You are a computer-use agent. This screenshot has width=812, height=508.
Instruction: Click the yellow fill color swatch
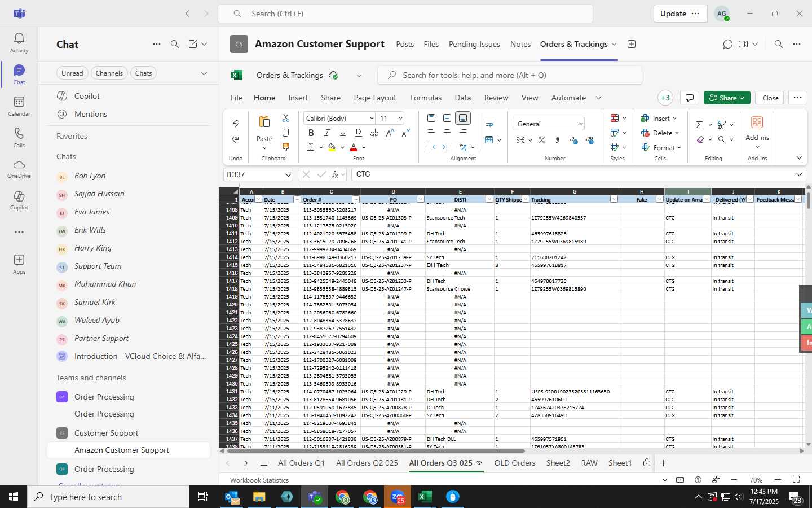tap(332, 148)
